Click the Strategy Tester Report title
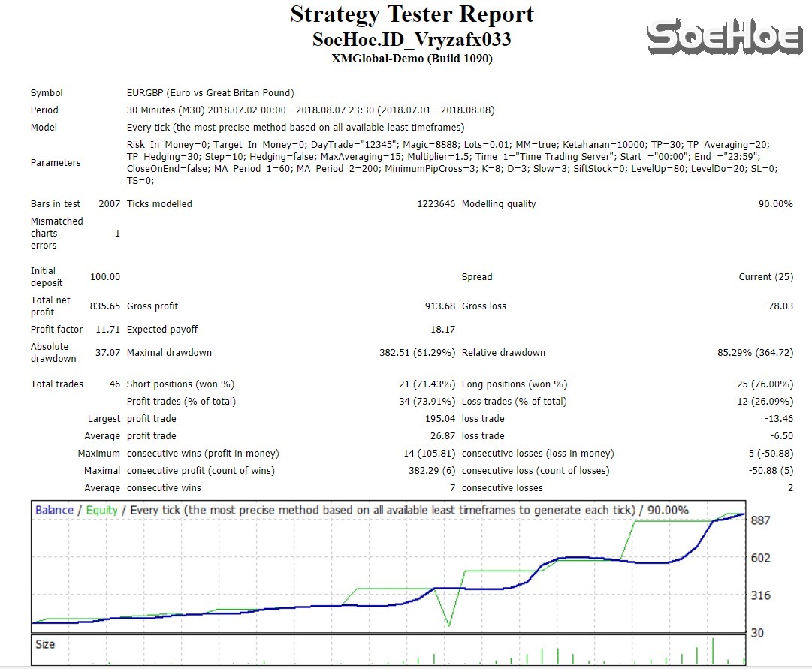 tap(412, 14)
